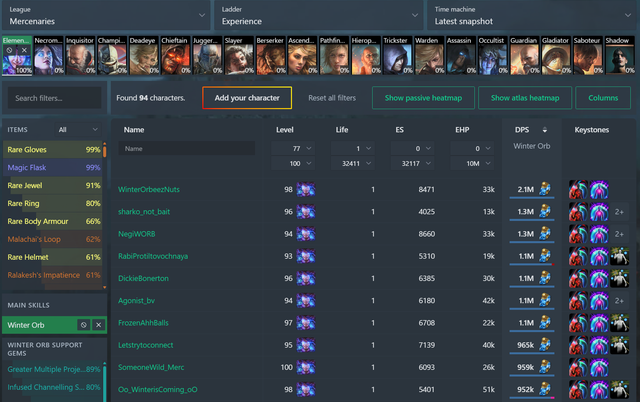The height and width of the screenshot is (402, 640).
Task: Remove the Winter Orb skill filter
Action: click(x=98, y=325)
